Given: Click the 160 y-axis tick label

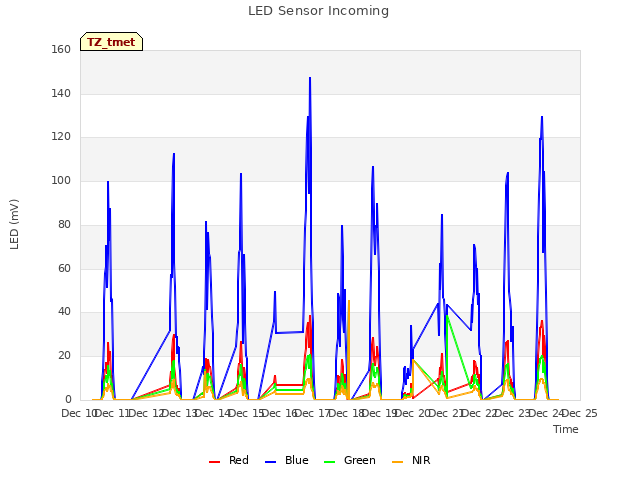Looking at the screenshot, I should pyautogui.click(x=61, y=49).
